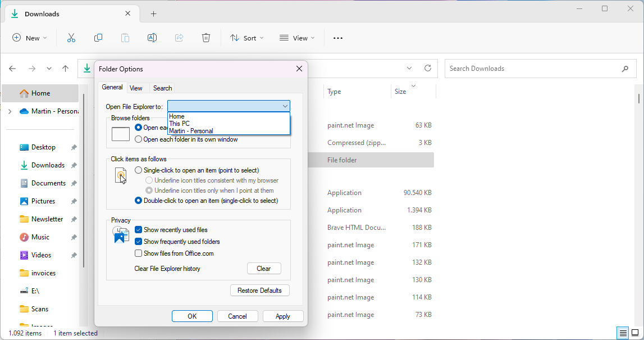Select the Cut icon in the toolbar

(x=71, y=38)
